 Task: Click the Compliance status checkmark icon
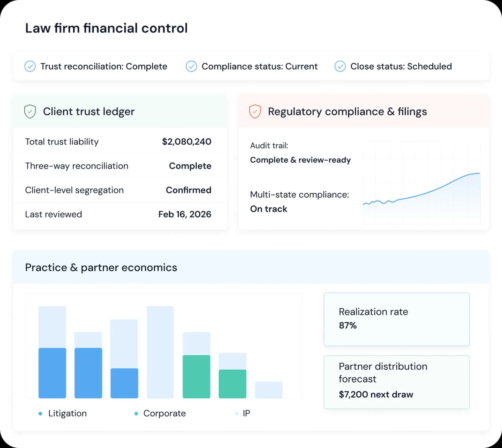tap(191, 66)
